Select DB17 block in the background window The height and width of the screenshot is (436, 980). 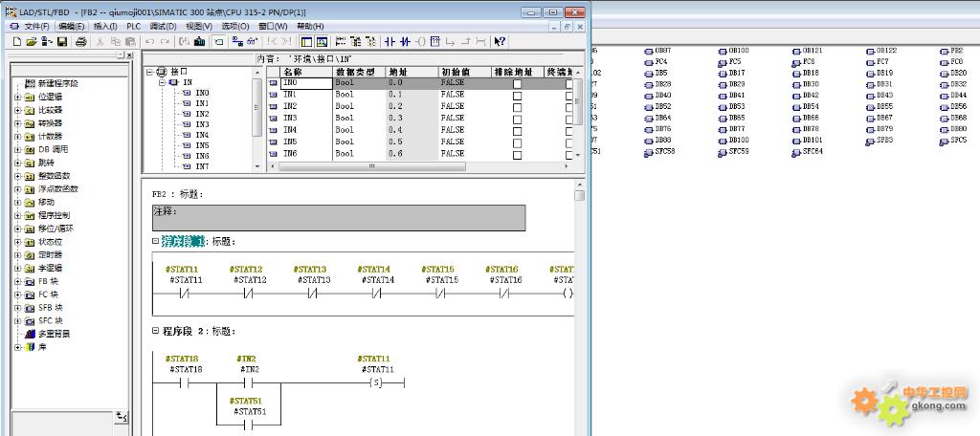731,73
